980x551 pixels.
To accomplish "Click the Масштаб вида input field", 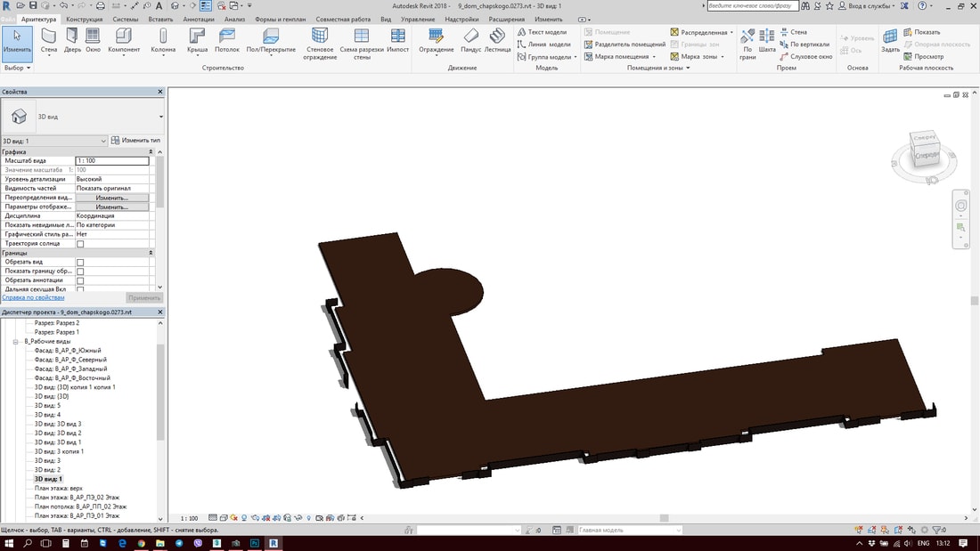I will tap(111, 161).
